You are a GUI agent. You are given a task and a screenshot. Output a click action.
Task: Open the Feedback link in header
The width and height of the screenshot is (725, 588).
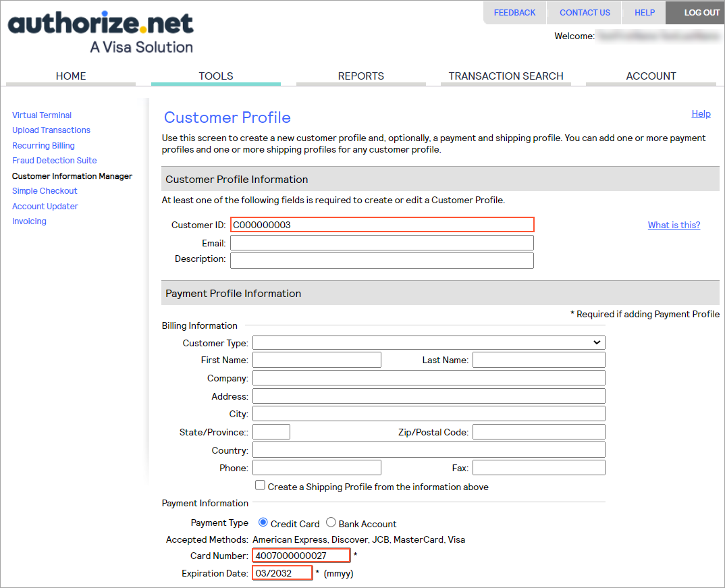(x=514, y=13)
